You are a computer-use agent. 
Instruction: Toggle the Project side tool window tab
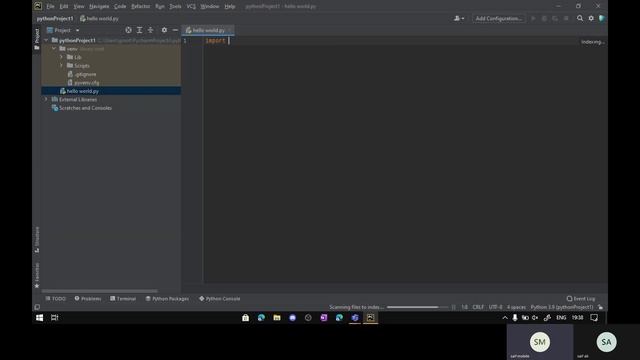click(37, 39)
